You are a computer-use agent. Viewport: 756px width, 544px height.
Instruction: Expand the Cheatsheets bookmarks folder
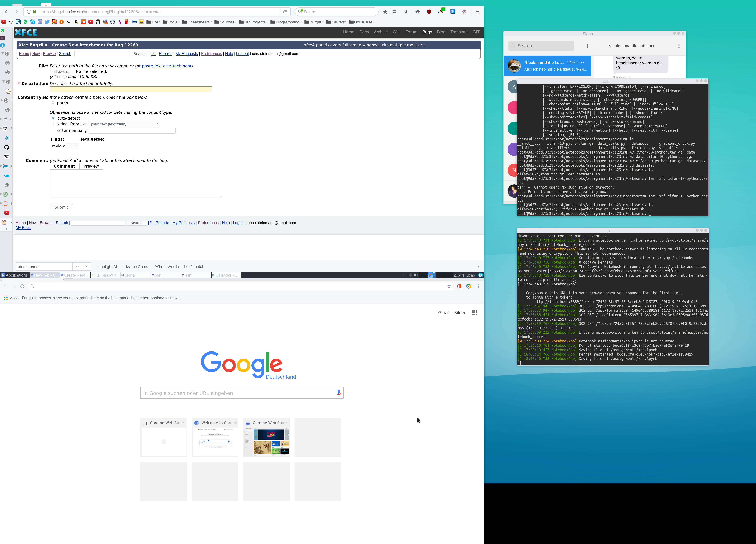(x=197, y=22)
